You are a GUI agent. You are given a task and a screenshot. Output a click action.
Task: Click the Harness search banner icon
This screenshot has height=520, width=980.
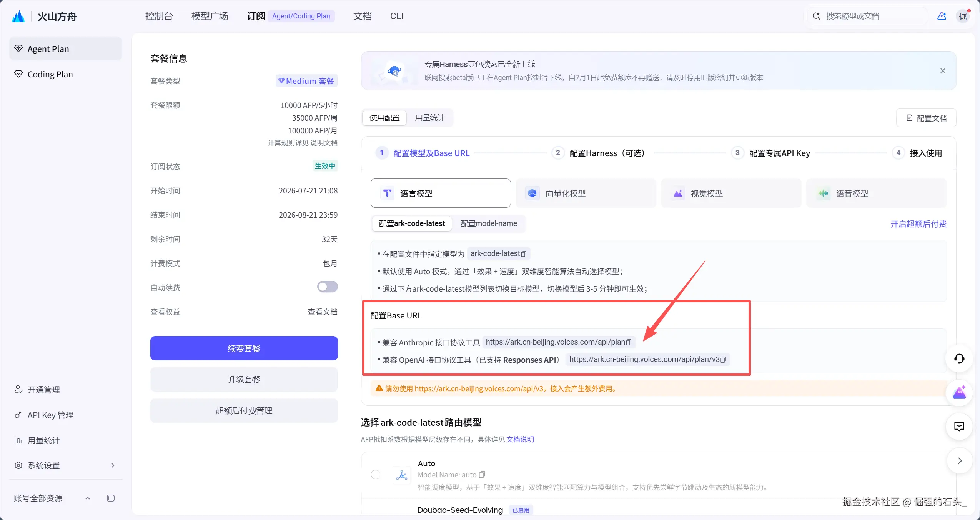[x=394, y=71]
